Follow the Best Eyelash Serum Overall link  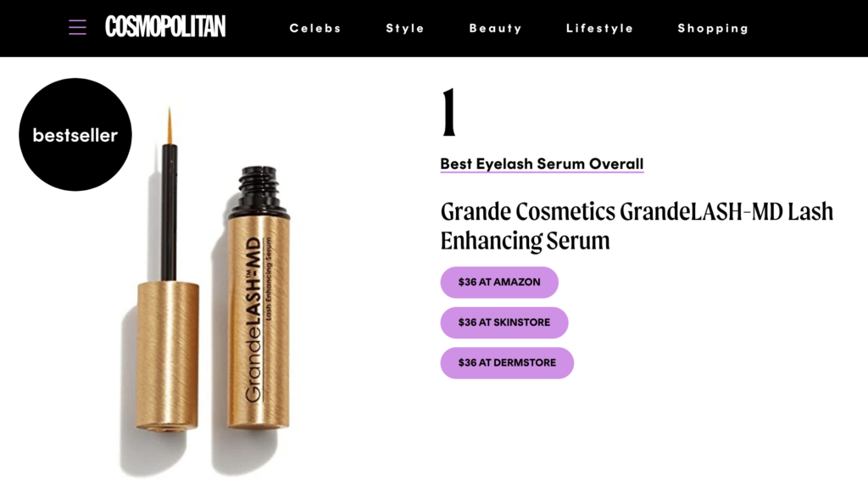[x=542, y=164]
